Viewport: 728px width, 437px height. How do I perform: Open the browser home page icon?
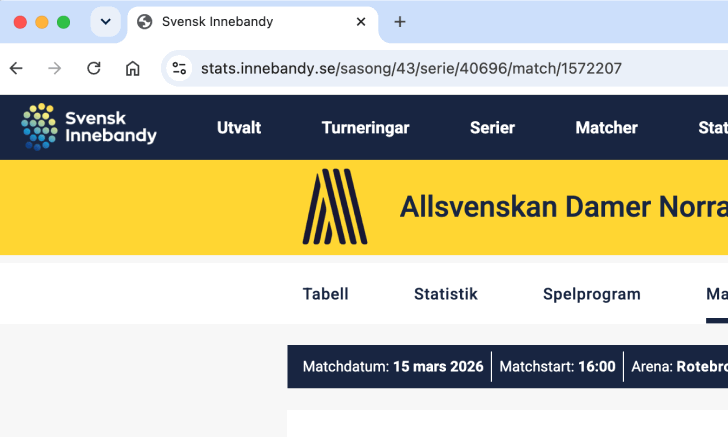pos(133,68)
